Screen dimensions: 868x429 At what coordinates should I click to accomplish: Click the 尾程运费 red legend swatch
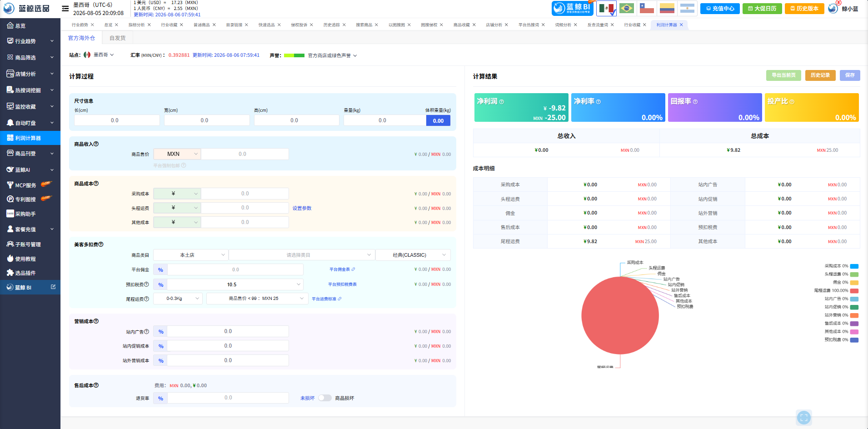point(854,291)
